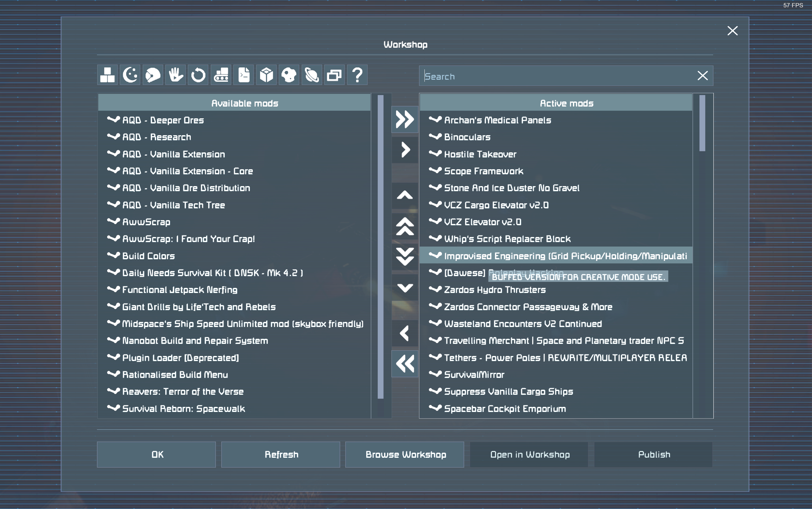
Task: Select active mod 'Scope Framework'
Action: pyautogui.click(x=556, y=171)
